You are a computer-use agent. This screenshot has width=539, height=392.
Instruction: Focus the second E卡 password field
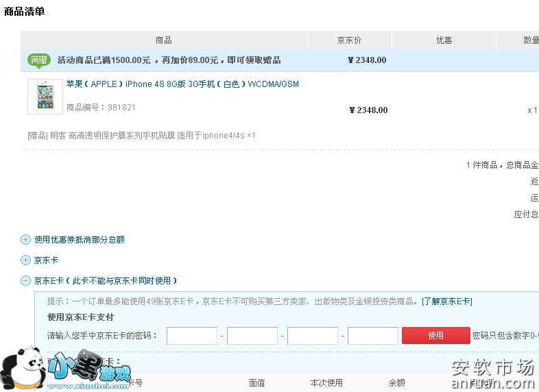tap(252, 336)
